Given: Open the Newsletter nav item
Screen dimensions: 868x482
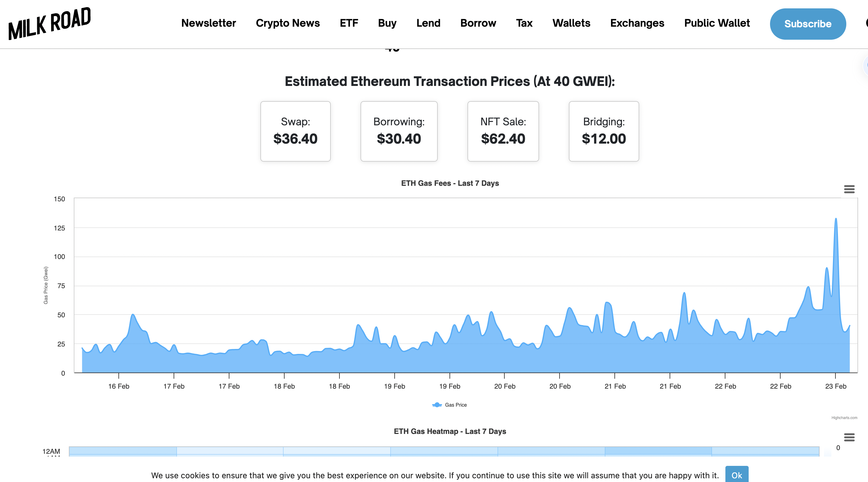Looking at the screenshot, I should [208, 23].
